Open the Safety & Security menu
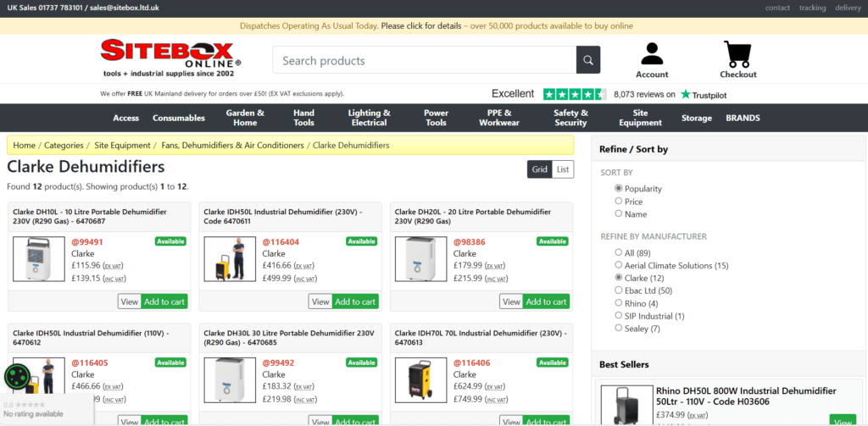The width and height of the screenshot is (868, 426). (570, 118)
